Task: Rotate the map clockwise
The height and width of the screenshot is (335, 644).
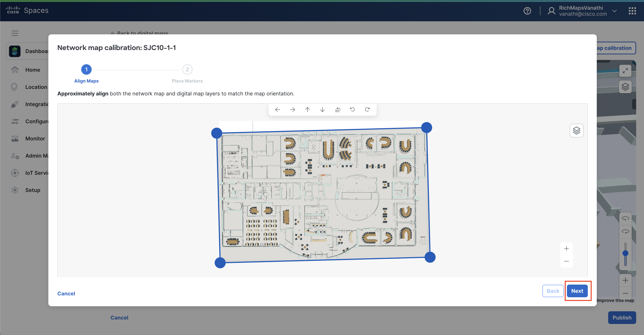Action: (x=367, y=109)
